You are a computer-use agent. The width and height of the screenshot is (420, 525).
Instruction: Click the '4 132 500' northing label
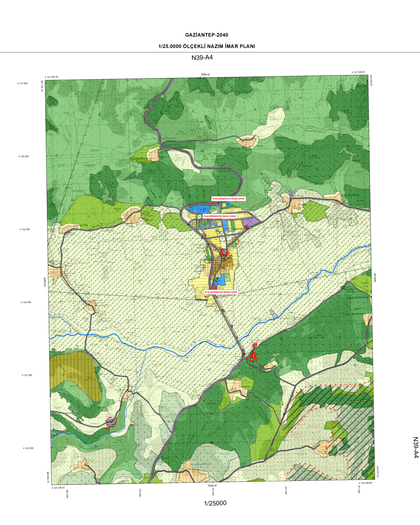pos(25,229)
